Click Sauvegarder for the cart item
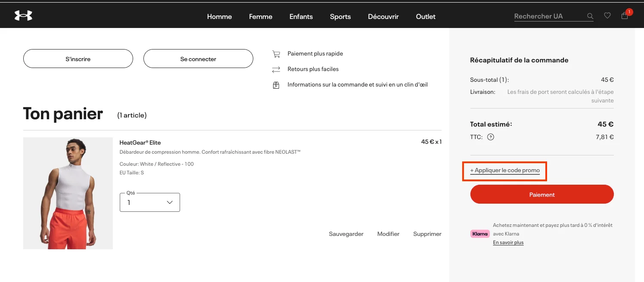This screenshot has height=282, width=644. [x=346, y=234]
